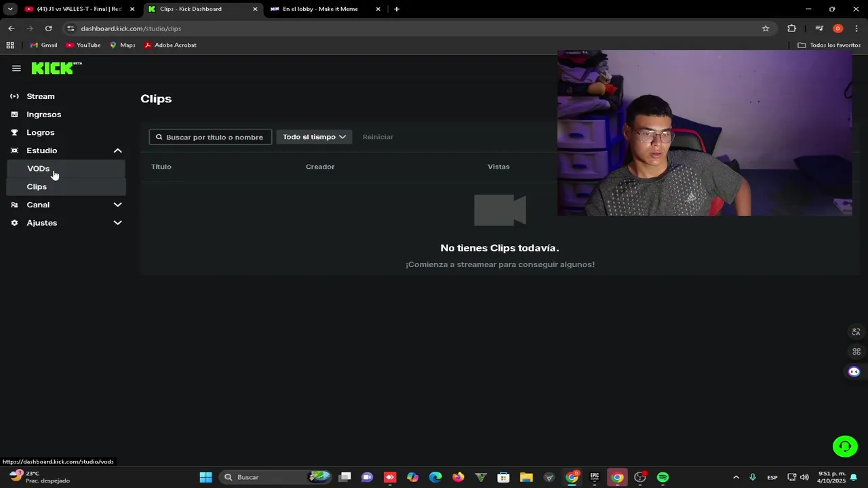This screenshot has width=868, height=488.
Task: Open the Chrome profile avatar
Action: 838,28
